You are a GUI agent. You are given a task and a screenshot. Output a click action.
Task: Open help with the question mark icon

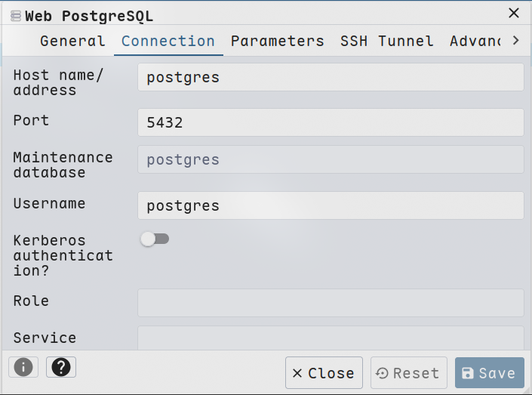coord(61,367)
